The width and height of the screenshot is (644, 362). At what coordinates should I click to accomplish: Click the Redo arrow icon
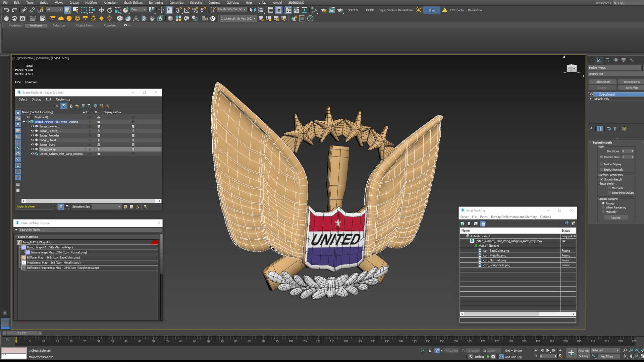click(14, 10)
